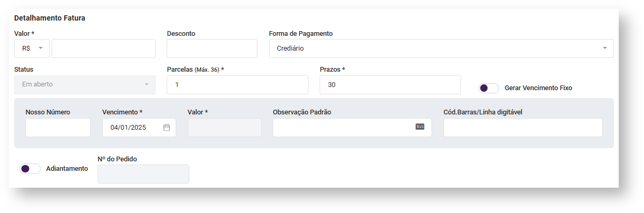Open the Status dropdown arrow
The width and height of the screenshot is (644, 213).
click(147, 84)
